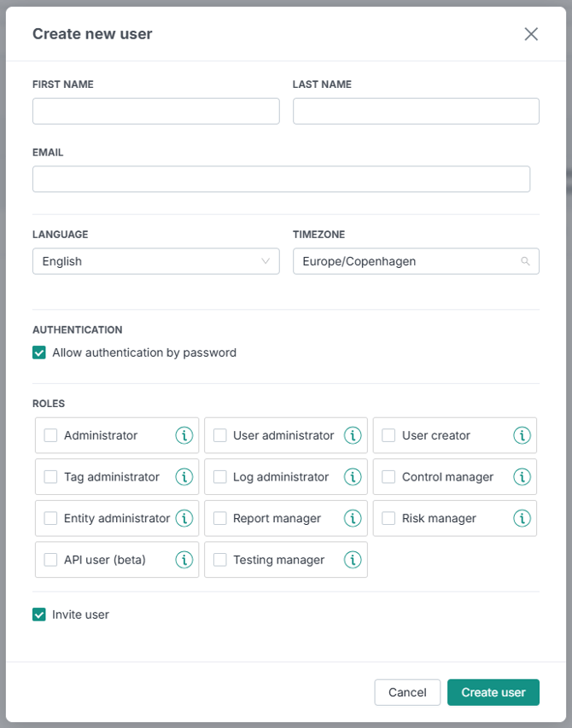Click the Create user button
Viewport: 572px width, 728px height.
(493, 692)
